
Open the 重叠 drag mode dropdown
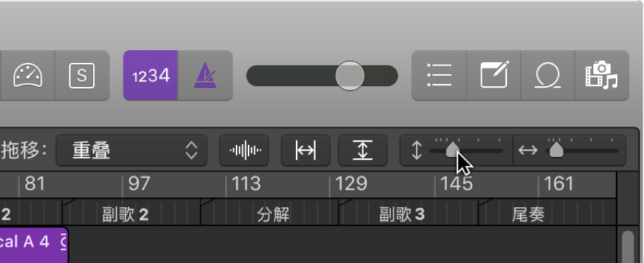tap(131, 151)
